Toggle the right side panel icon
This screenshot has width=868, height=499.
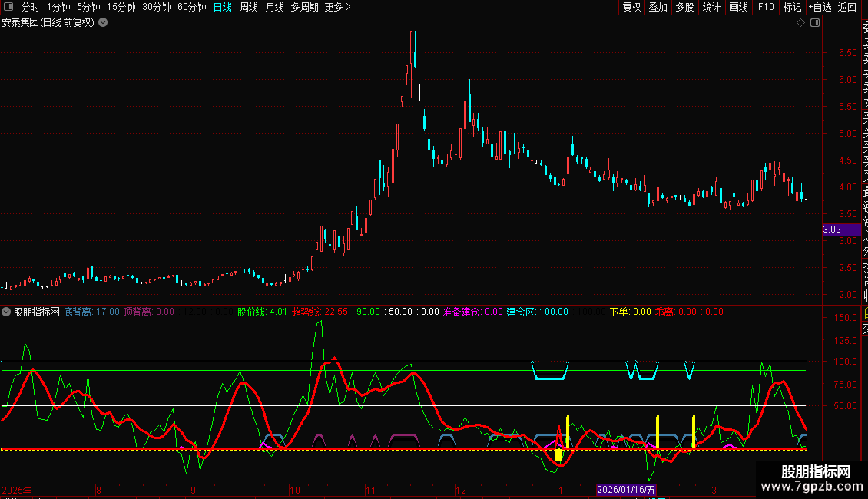815,23
